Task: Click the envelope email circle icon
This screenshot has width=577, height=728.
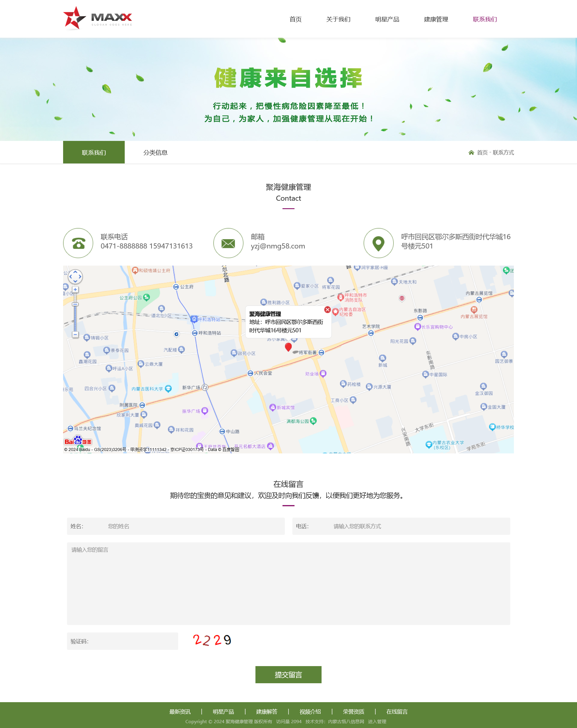Action: [228, 243]
